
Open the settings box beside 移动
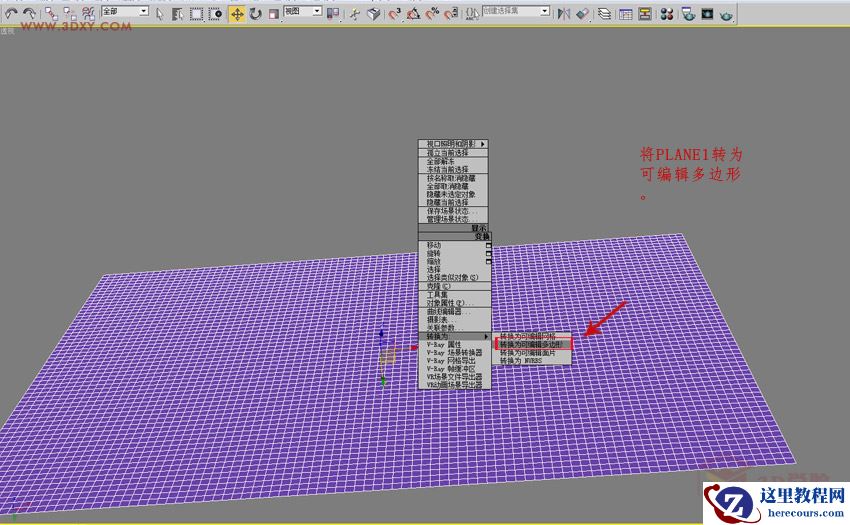(x=488, y=245)
